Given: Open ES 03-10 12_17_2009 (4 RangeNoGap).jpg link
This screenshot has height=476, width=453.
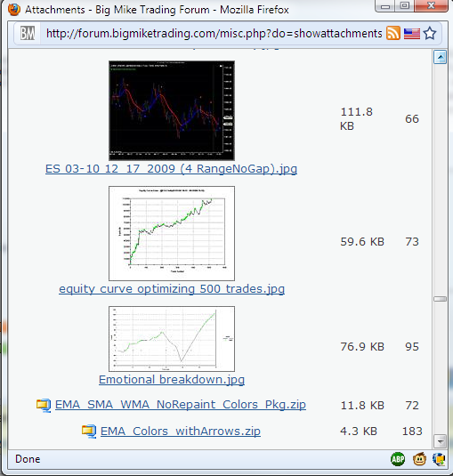Looking at the screenshot, I should pyautogui.click(x=171, y=169).
